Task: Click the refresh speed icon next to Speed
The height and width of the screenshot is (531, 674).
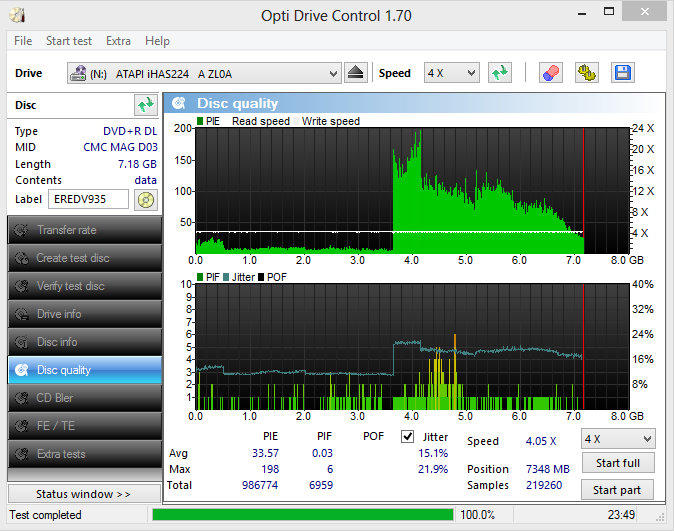Action: pos(500,73)
